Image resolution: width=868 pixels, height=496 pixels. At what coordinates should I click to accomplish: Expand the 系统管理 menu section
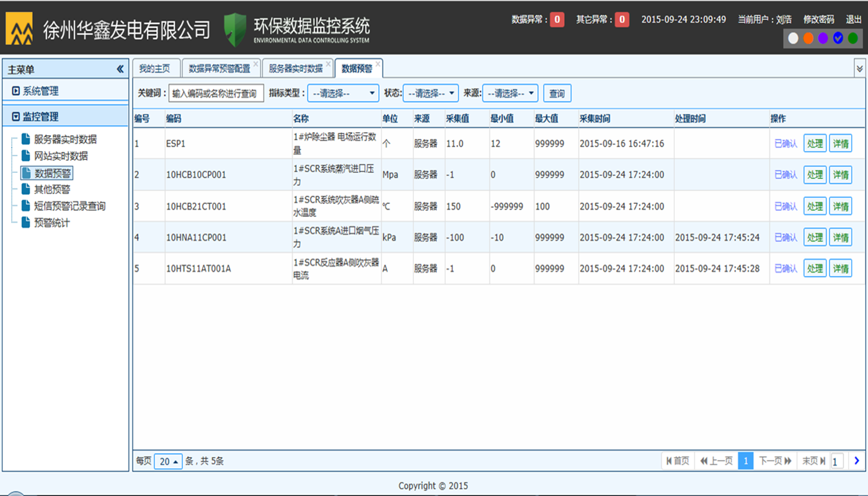tap(65, 91)
